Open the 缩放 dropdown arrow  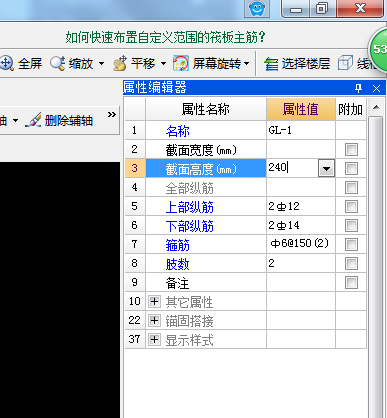click(x=101, y=63)
